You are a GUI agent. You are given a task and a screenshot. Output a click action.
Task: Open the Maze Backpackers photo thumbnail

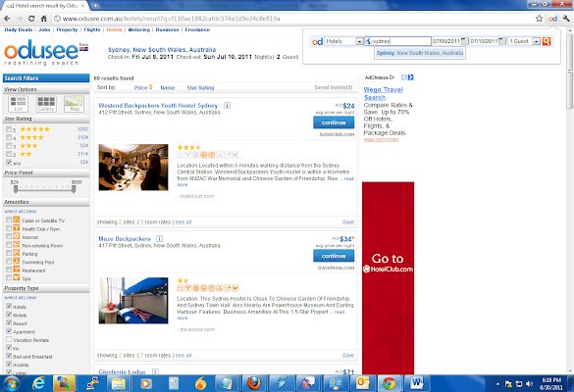(x=133, y=300)
